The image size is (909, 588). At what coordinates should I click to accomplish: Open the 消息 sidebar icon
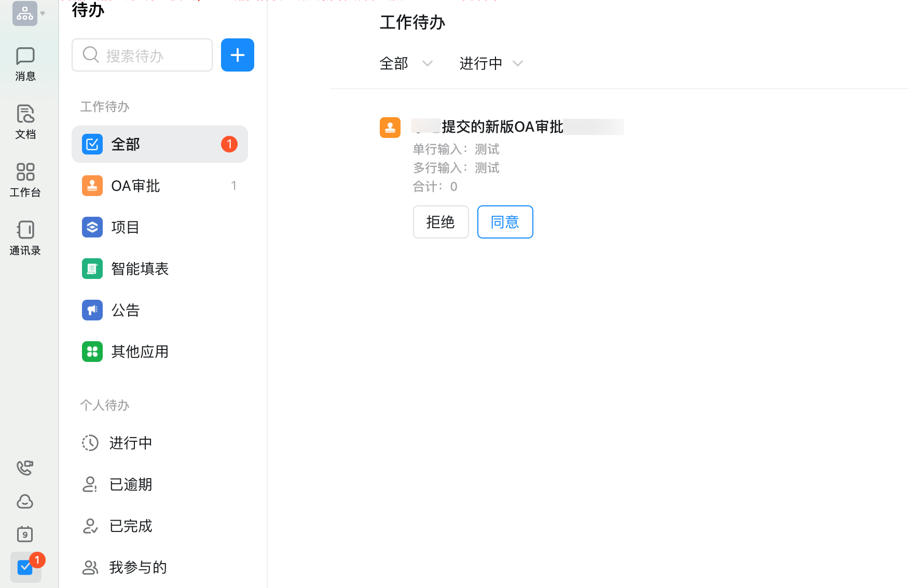tap(25, 63)
